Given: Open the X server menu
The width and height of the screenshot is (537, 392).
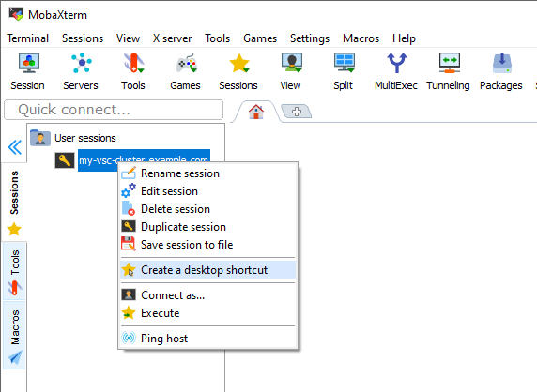Looking at the screenshot, I should (x=172, y=38).
